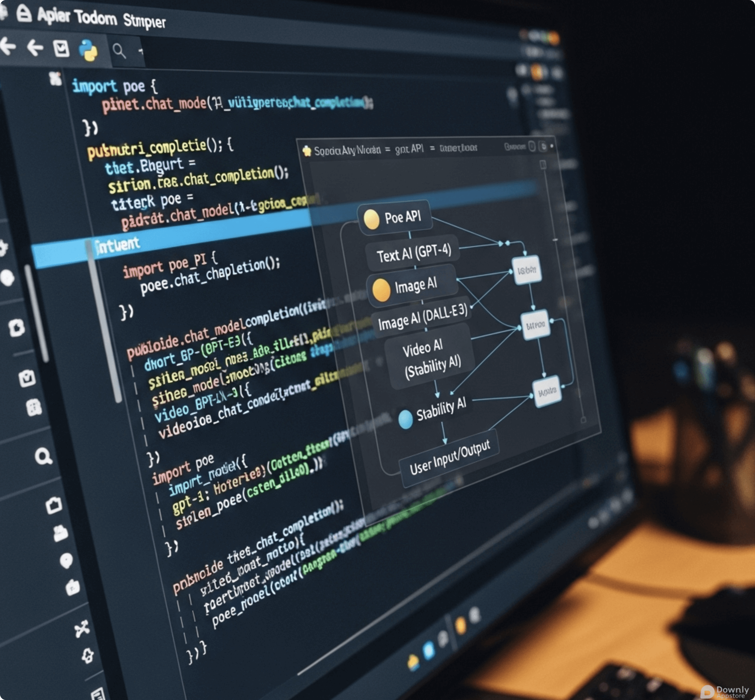
Task: Click the checked-clipboard icon in the left sidebar
Action: tap(27, 378)
